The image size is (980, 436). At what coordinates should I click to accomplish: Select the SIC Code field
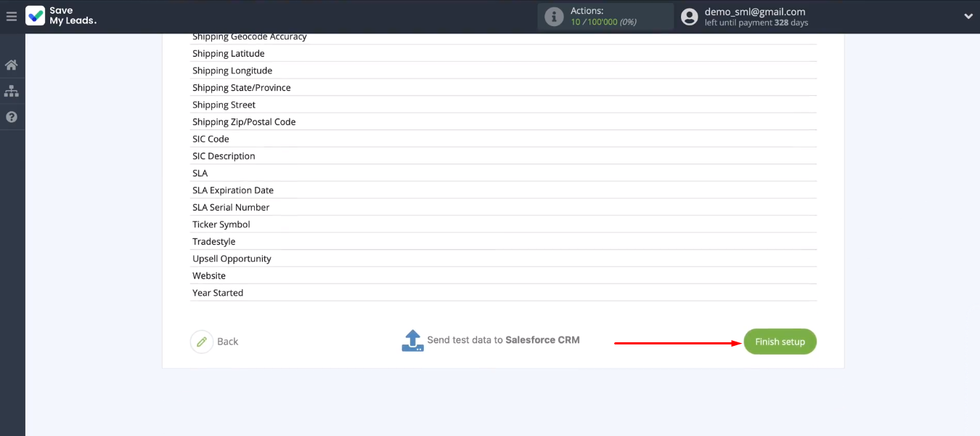[503, 139]
